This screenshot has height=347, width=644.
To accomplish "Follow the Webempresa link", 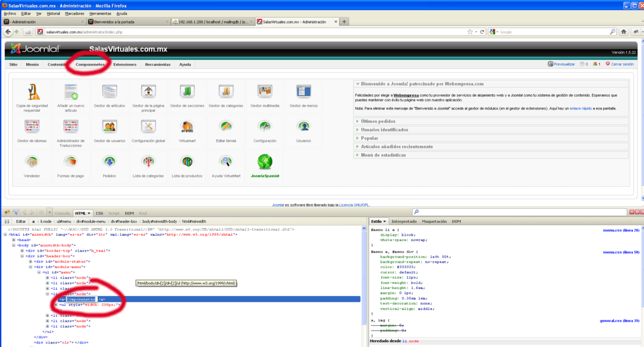I will 406,95.
